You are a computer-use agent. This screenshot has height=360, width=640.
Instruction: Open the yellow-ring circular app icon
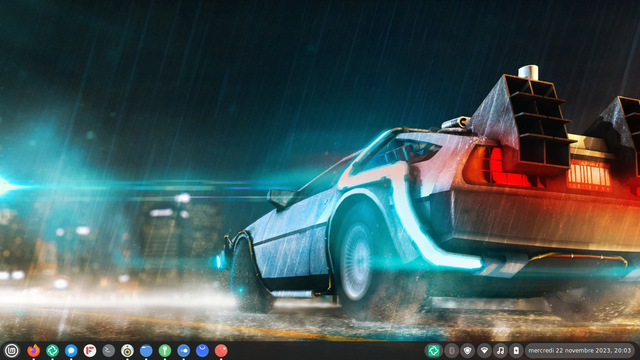coord(127,350)
